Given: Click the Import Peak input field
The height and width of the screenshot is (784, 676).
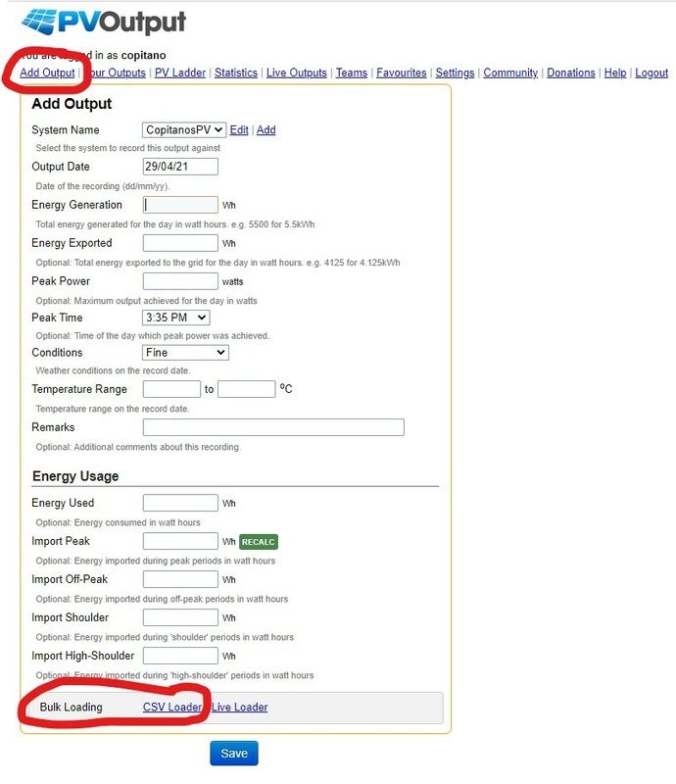Looking at the screenshot, I should 180,541.
